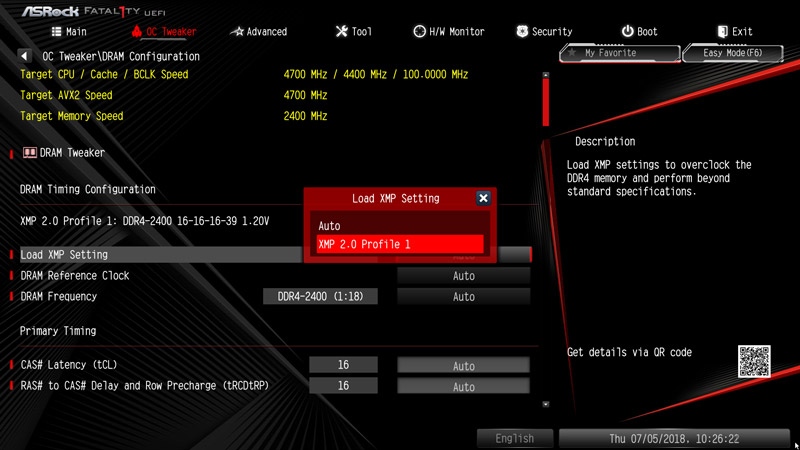Switch to the Security tab
The width and height of the screenshot is (800, 450).
click(x=544, y=32)
